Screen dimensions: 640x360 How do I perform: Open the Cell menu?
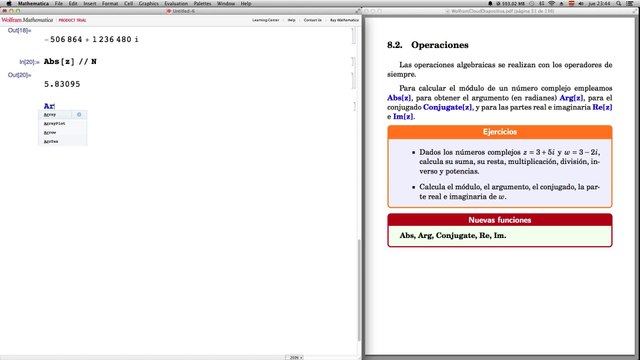pos(129,3)
